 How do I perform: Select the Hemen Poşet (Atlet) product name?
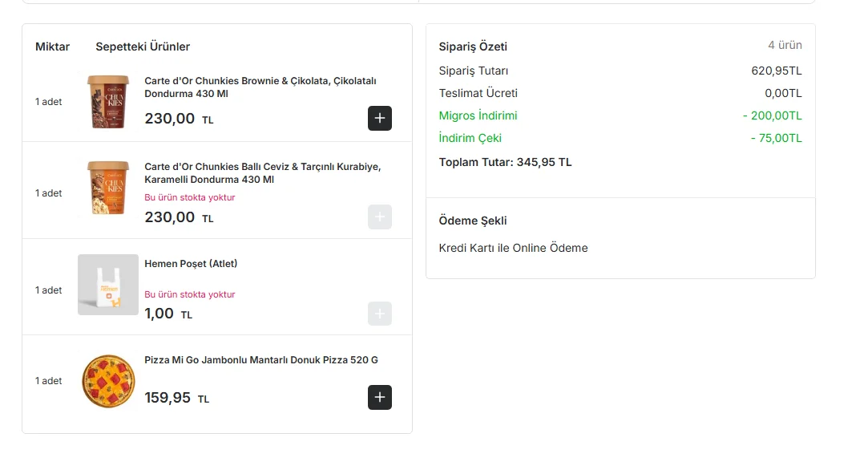pos(191,264)
